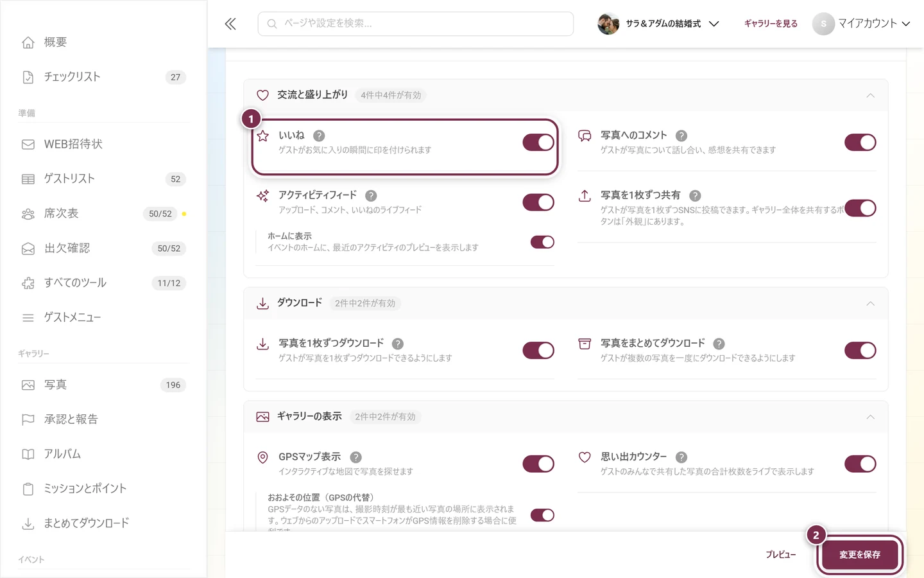This screenshot has width=924, height=578.
Task: Click the 変更を保存 button
Action: (860, 555)
